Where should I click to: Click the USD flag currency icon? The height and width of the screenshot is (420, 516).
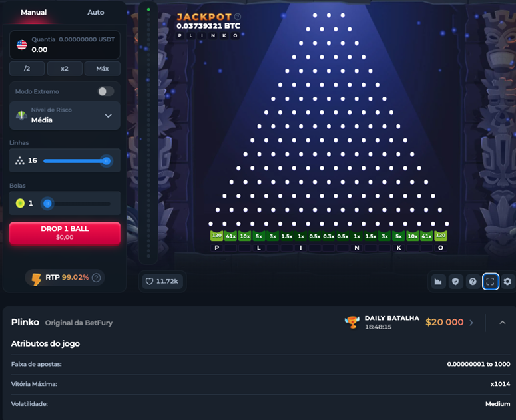22,45
